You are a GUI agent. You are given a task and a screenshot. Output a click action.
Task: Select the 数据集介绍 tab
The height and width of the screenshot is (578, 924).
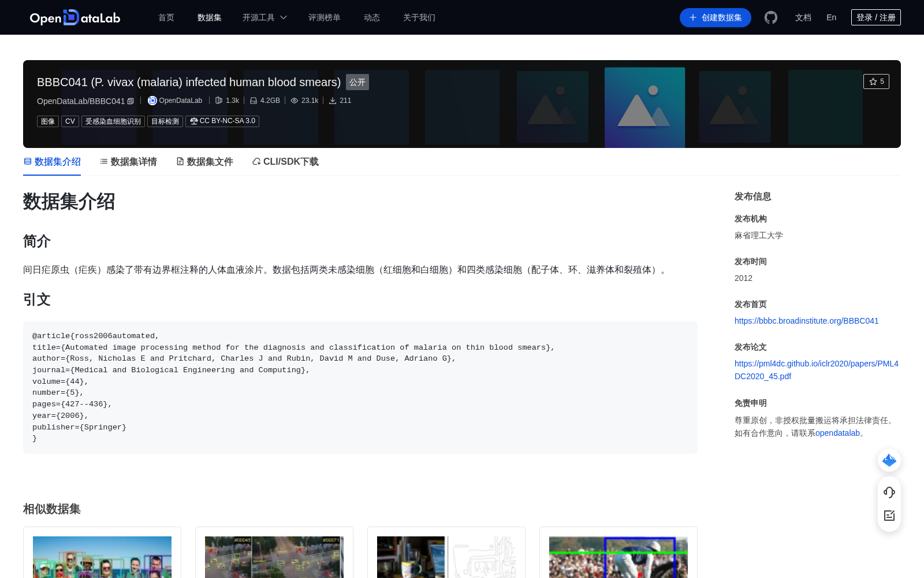pyautogui.click(x=52, y=162)
